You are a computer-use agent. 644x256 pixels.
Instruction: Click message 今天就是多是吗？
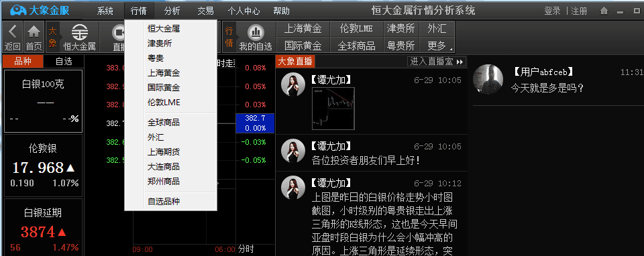point(547,87)
